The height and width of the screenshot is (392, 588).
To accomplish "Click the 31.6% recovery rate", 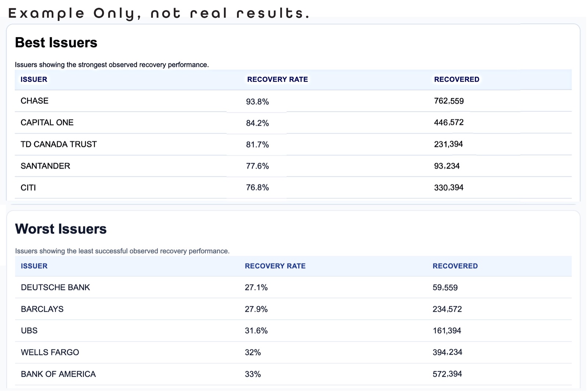I will (x=256, y=330).
